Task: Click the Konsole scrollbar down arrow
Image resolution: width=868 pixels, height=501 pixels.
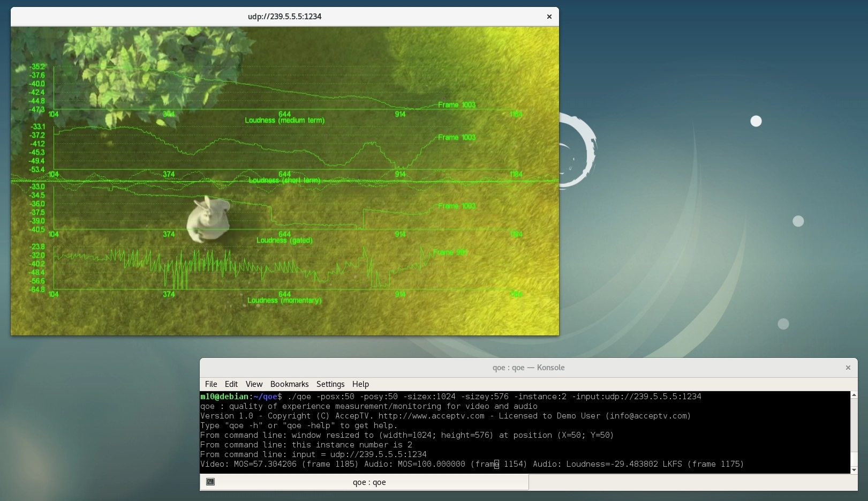Action: [x=854, y=470]
